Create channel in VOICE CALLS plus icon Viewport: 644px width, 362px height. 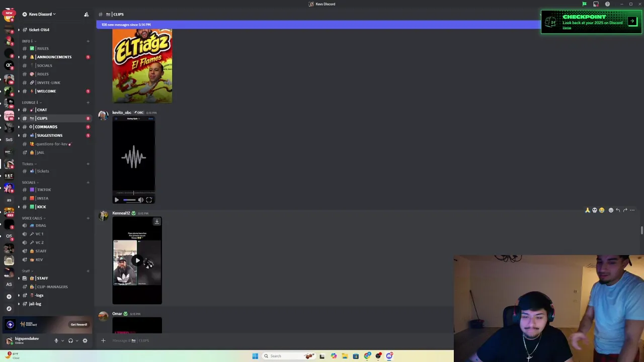click(x=88, y=218)
